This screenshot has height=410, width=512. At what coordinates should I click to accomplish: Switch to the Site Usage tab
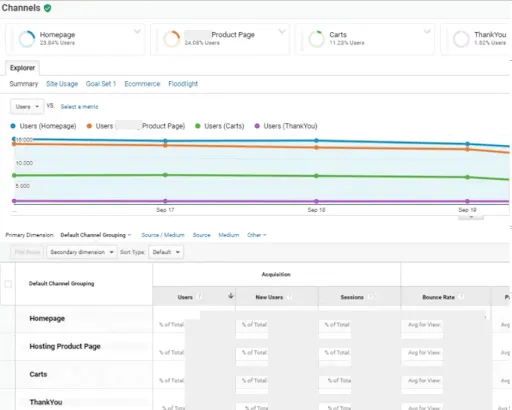coord(62,84)
